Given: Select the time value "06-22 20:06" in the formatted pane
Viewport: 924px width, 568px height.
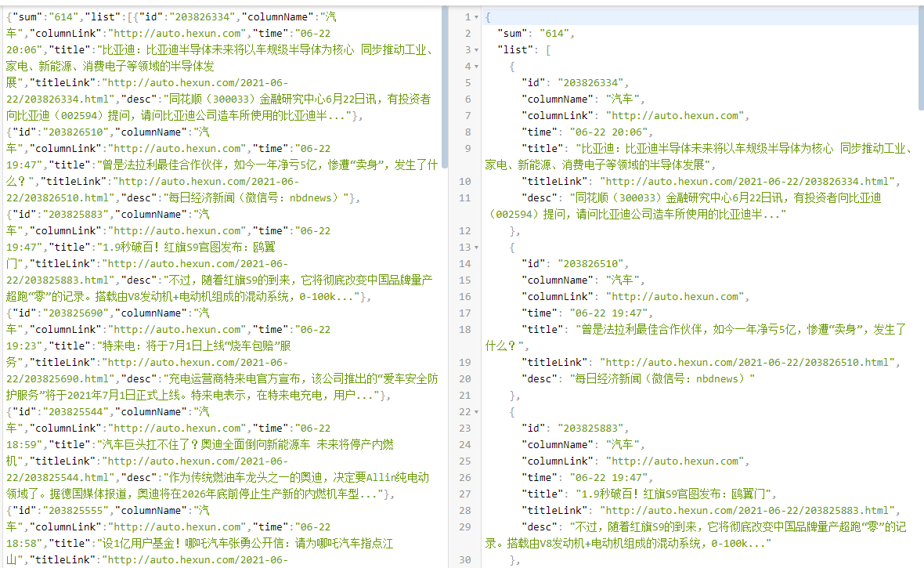Looking at the screenshot, I should (608, 132).
